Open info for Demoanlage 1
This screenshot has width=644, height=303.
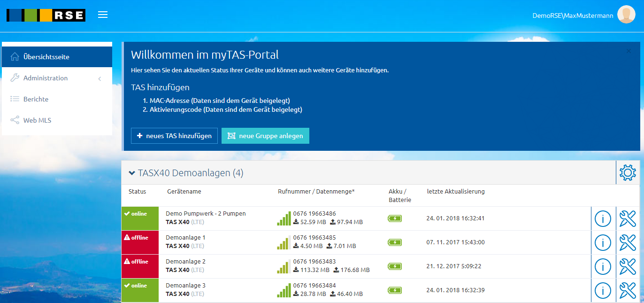(x=603, y=242)
